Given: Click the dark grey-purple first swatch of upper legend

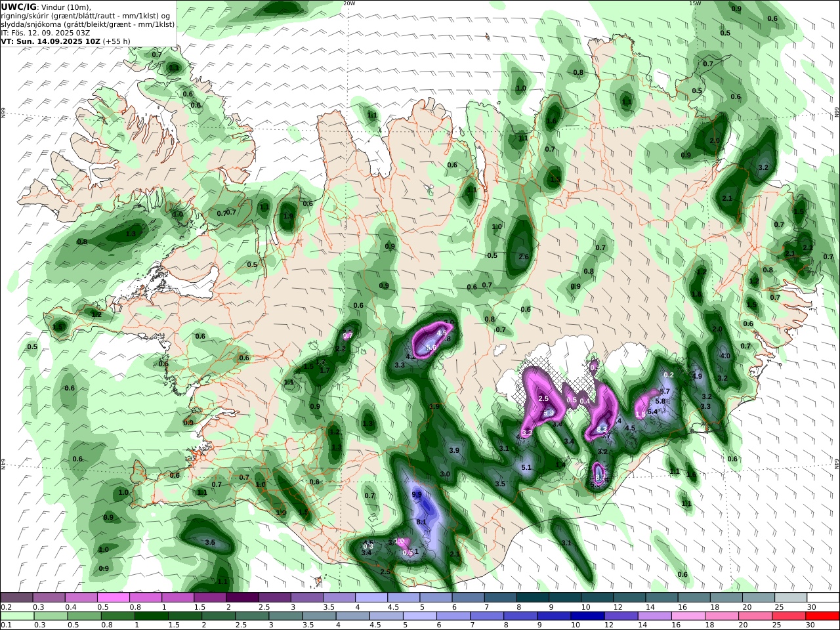Looking at the screenshot, I should (x=16, y=597).
